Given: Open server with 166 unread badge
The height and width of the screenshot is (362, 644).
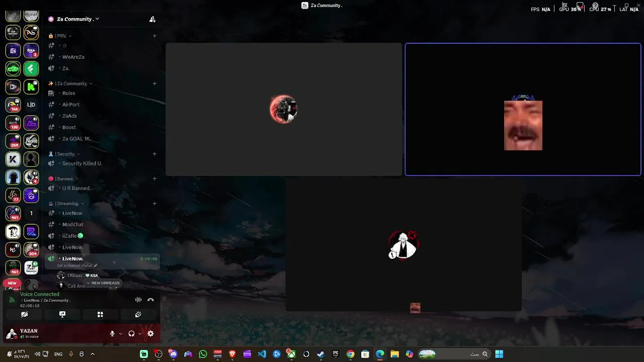Looking at the screenshot, I should tap(13, 105).
